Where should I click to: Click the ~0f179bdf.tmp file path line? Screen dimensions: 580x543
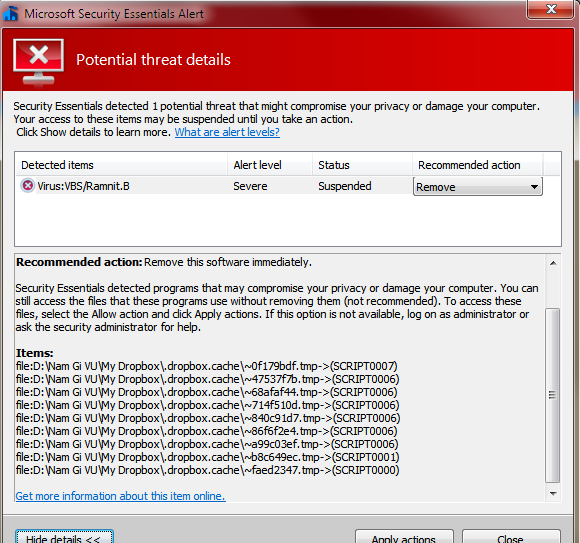(x=206, y=366)
